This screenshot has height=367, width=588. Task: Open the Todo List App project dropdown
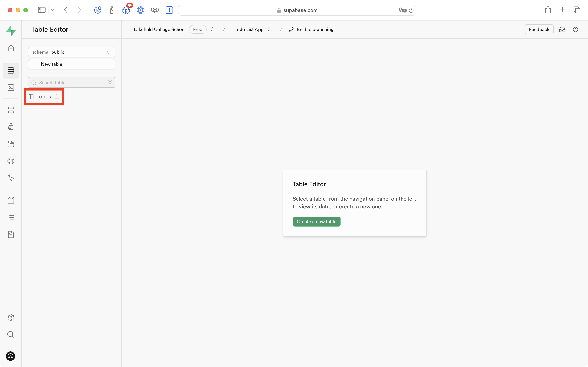coord(252,29)
